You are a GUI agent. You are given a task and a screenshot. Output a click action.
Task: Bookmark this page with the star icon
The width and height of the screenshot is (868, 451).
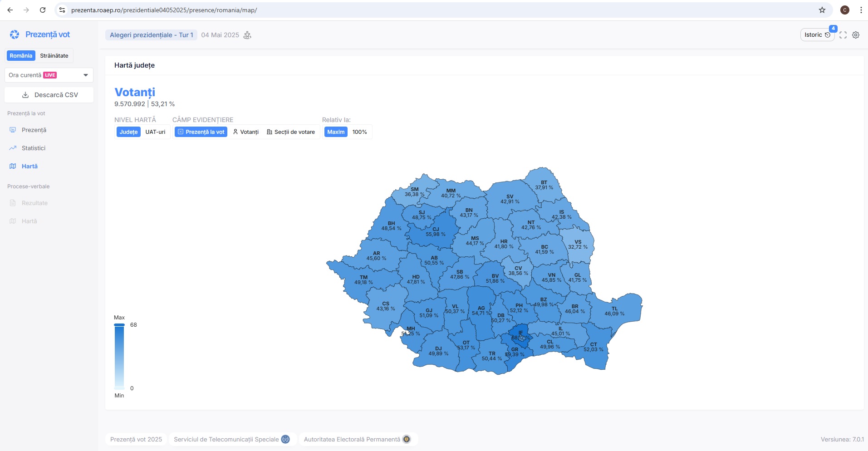pyautogui.click(x=822, y=10)
